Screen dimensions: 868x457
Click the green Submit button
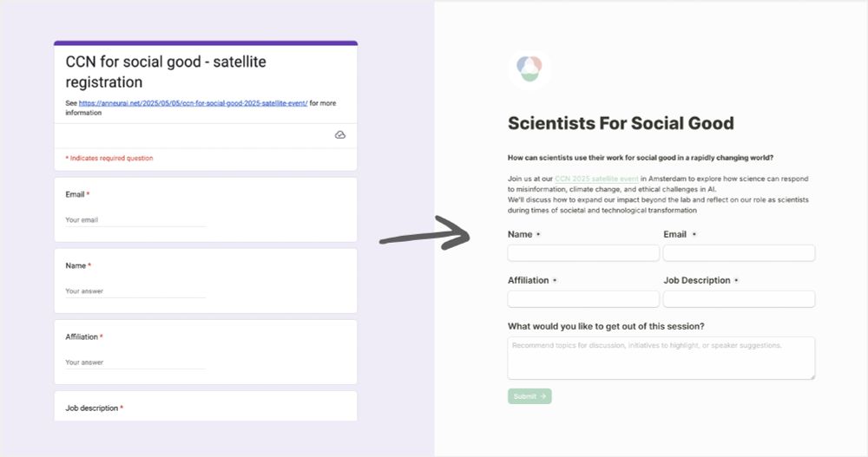529,396
